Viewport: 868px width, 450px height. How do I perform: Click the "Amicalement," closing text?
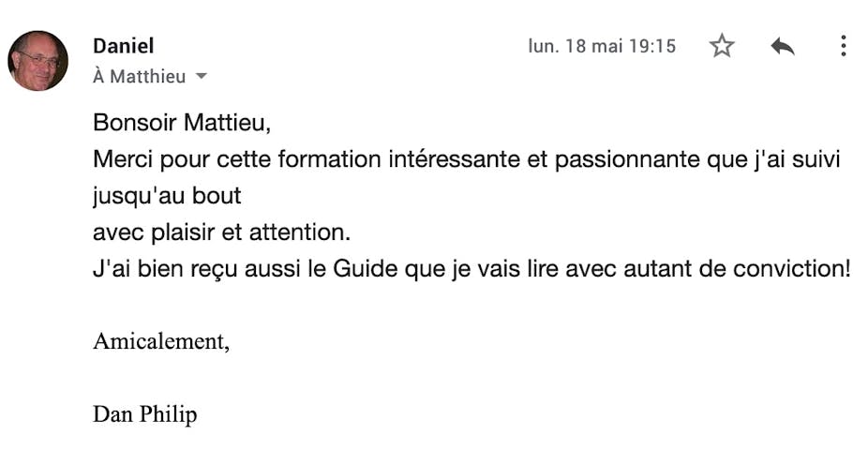(x=161, y=341)
